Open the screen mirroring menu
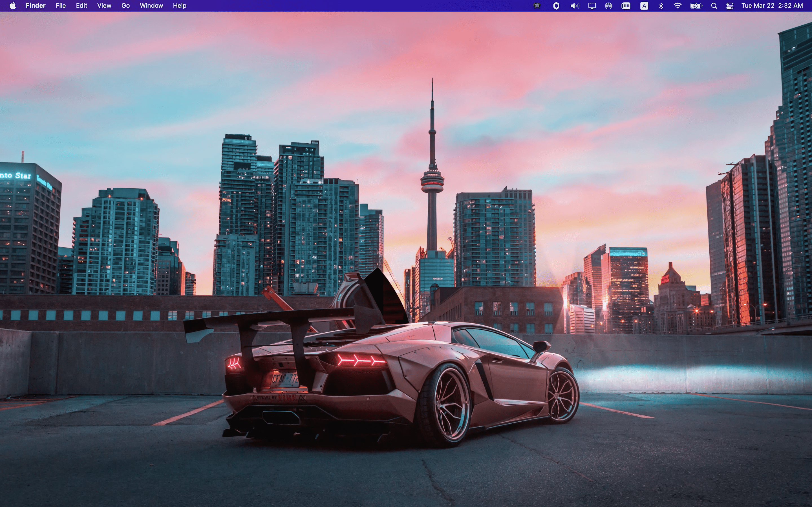The image size is (812, 507). [592, 5]
